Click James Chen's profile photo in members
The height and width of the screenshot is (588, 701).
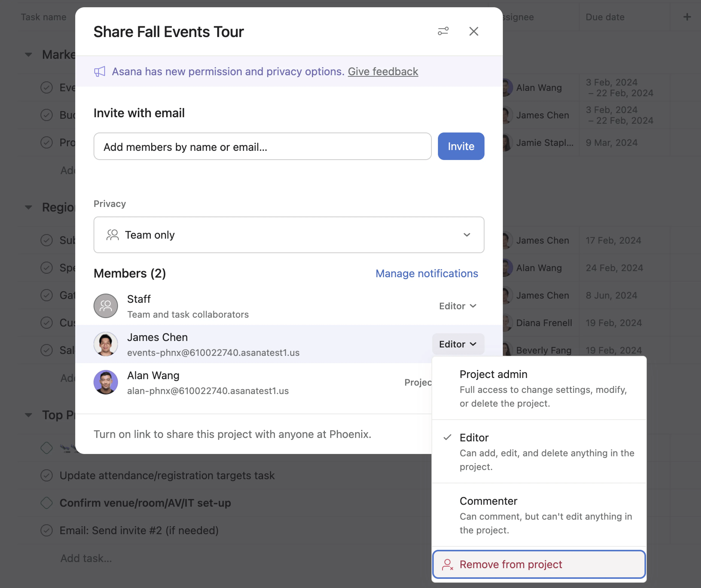[106, 344]
